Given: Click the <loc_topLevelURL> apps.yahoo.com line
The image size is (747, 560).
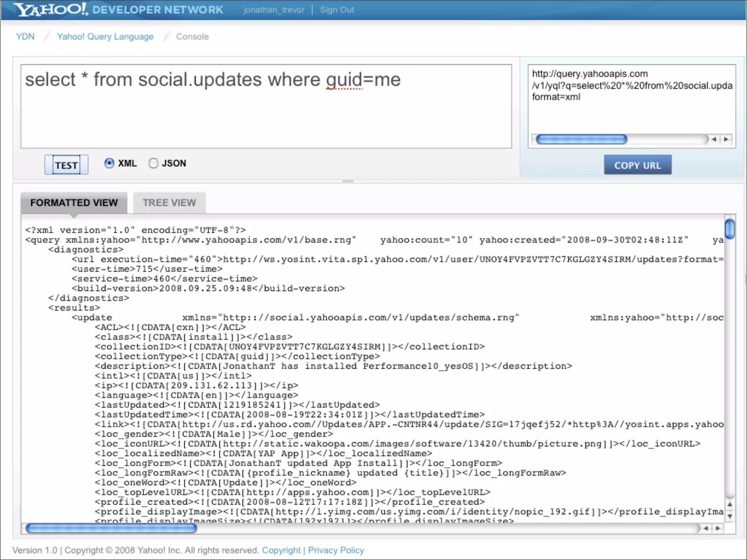Looking at the screenshot, I should pyautogui.click(x=293, y=492).
